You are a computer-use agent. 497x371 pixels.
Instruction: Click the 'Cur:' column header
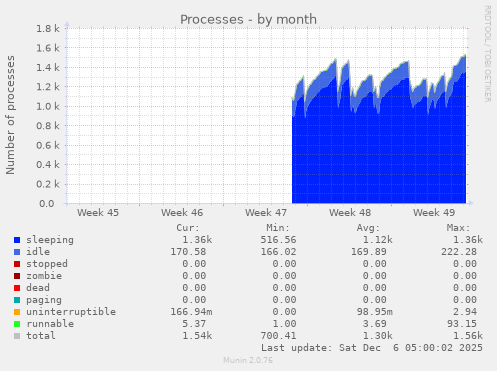point(188,228)
